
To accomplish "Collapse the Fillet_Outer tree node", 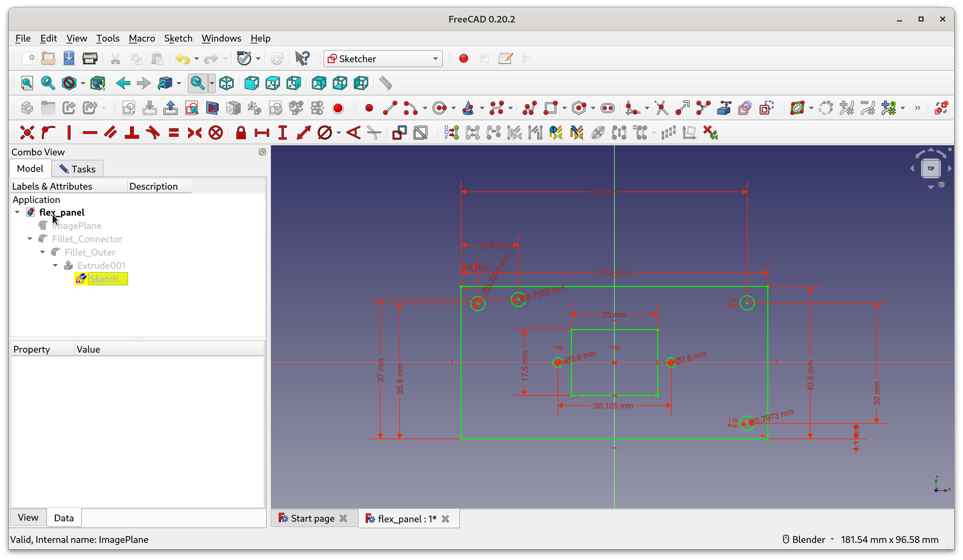I will (43, 252).
